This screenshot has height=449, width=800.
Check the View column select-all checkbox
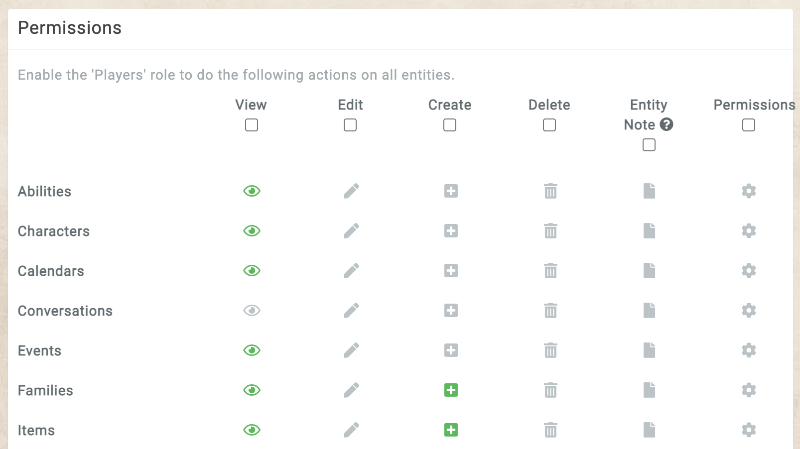(x=251, y=125)
